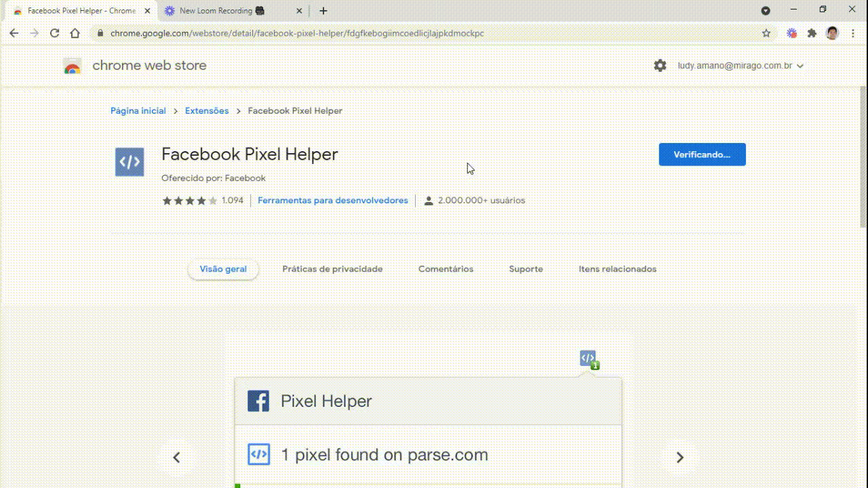Expand the ludy.amano account dropdown
The width and height of the screenshot is (868, 488).
pos(800,66)
